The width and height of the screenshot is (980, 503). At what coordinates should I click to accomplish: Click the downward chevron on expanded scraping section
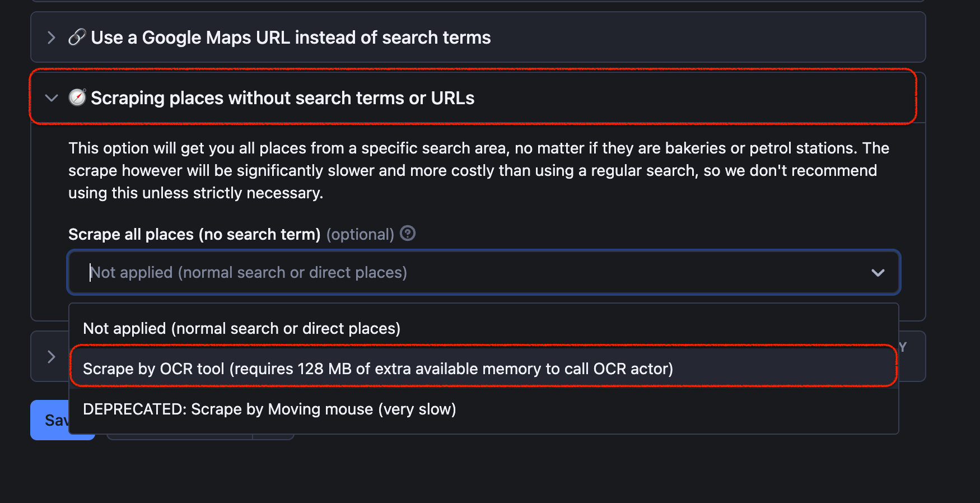point(51,97)
